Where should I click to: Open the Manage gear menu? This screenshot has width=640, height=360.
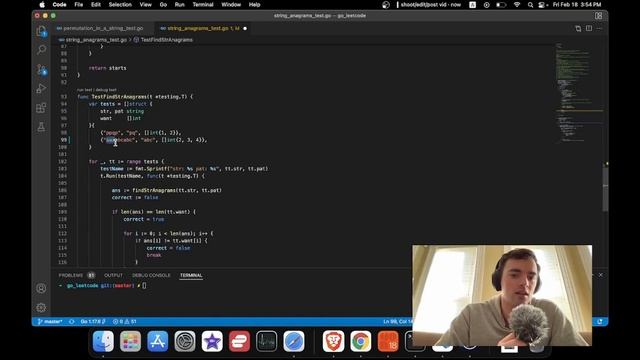41,307
